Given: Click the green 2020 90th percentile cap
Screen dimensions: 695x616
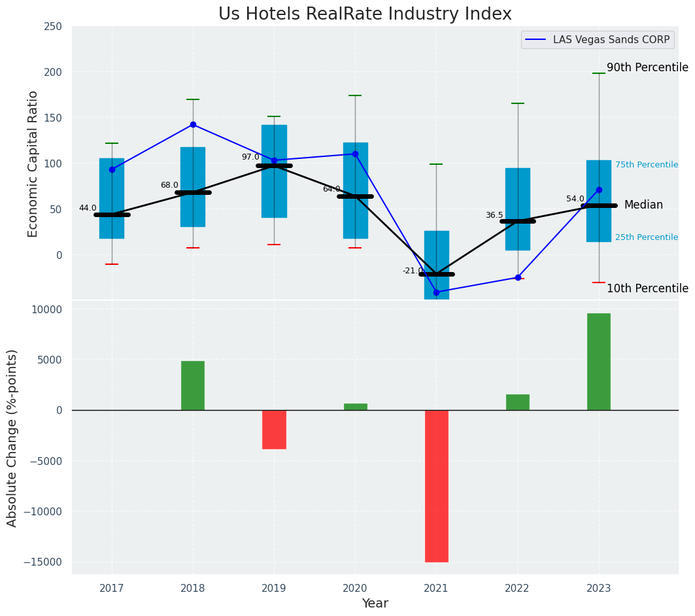Looking at the screenshot, I should (355, 95).
